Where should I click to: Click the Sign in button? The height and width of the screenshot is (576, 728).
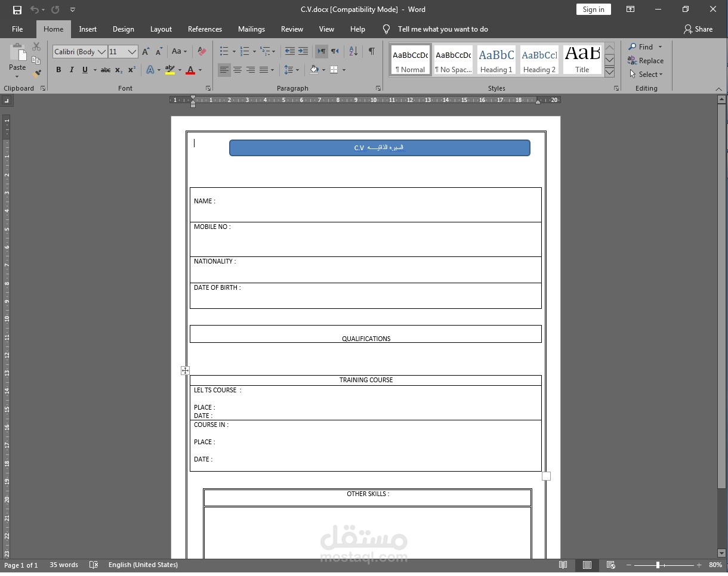pyautogui.click(x=594, y=10)
